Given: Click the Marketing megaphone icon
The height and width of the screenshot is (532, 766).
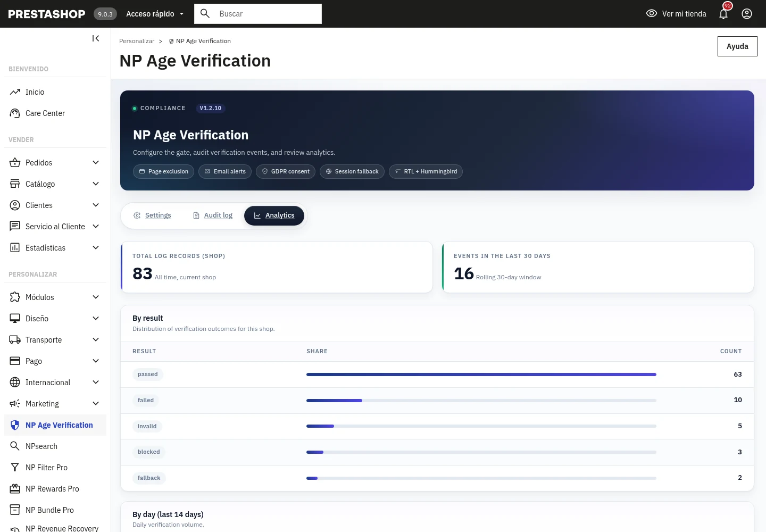Looking at the screenshot, I should pos(15,404).
